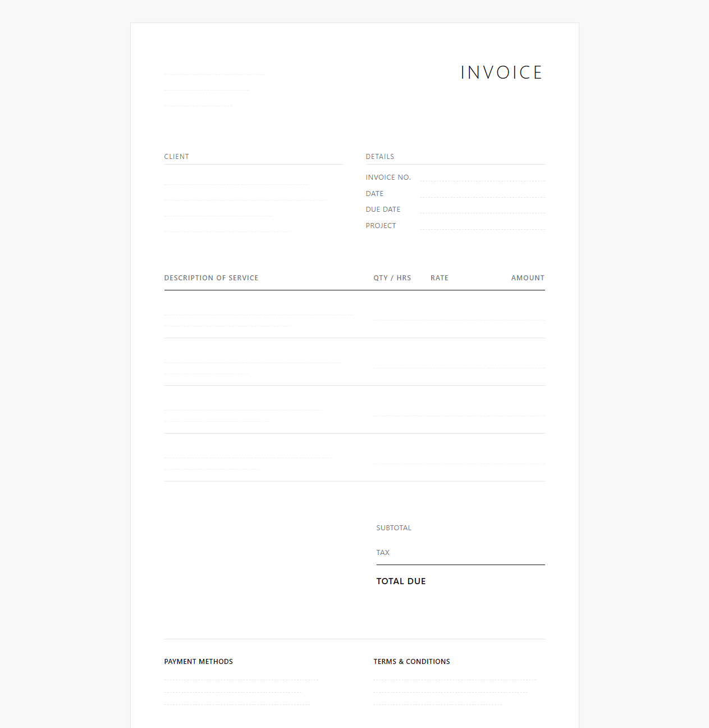Click the TERMS & CONDITIONS heading
The width and height of the screenshot is (709, 728).
[411, 662]
